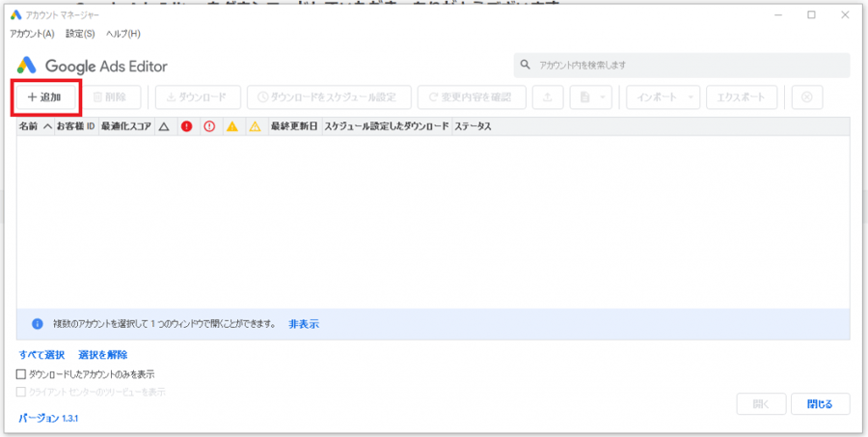Sort by the 最終更新日 column header

tap(294, 126)
